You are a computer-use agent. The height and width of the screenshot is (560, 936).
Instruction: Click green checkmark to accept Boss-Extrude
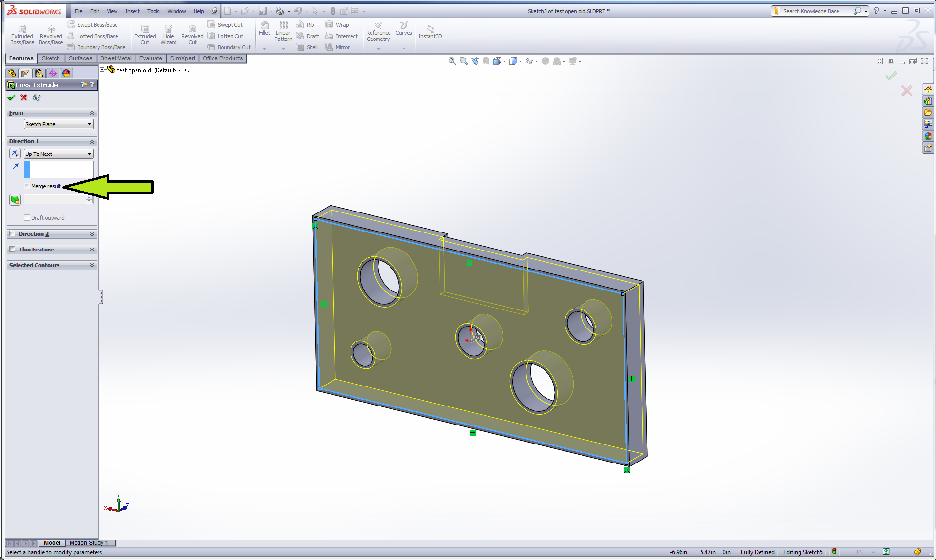coord(11,97)
